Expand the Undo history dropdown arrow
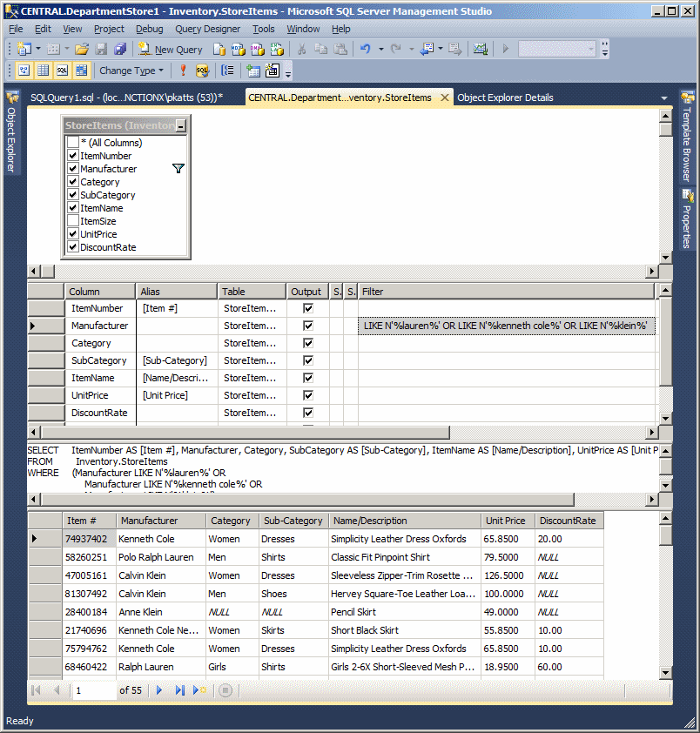This screenshot has width=700, height=733. click(381, 49)
